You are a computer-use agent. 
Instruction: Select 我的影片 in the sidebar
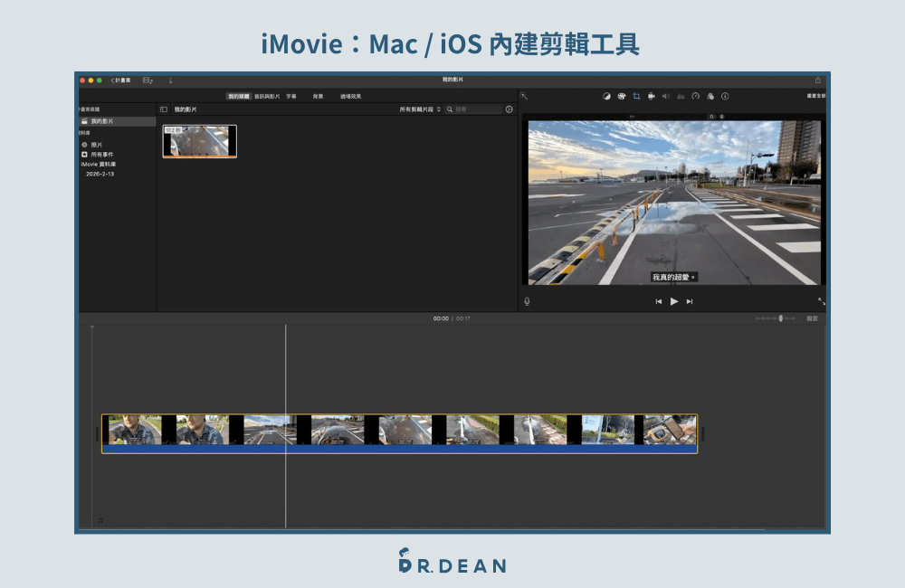(117, 121)
